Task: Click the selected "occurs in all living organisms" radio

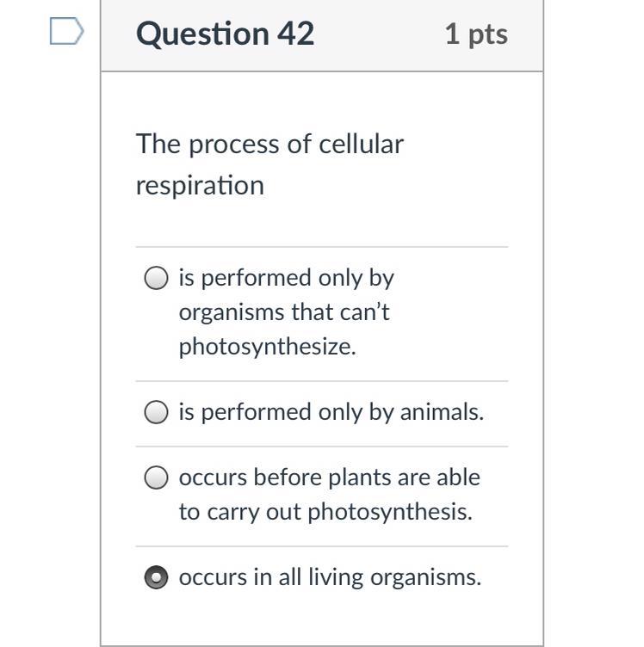Action: tap(156, 578)
